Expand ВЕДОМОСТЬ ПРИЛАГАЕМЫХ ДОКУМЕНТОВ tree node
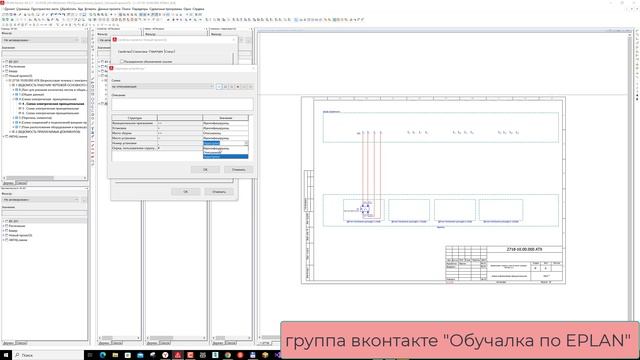 10,132
